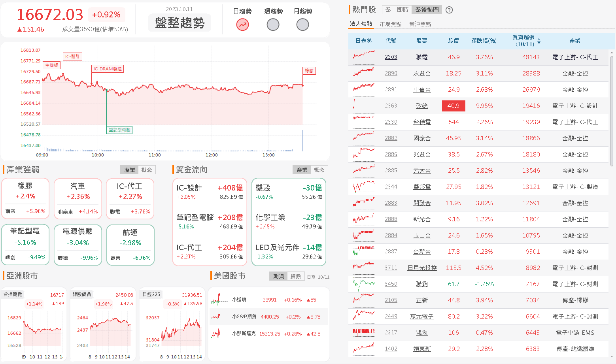Click the 機殼 -30億 fund flow row

point(289,192)
